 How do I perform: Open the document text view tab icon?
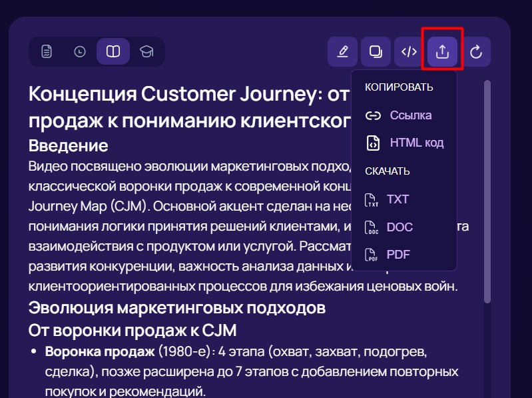pyautogui.click(x=46, y=51)
